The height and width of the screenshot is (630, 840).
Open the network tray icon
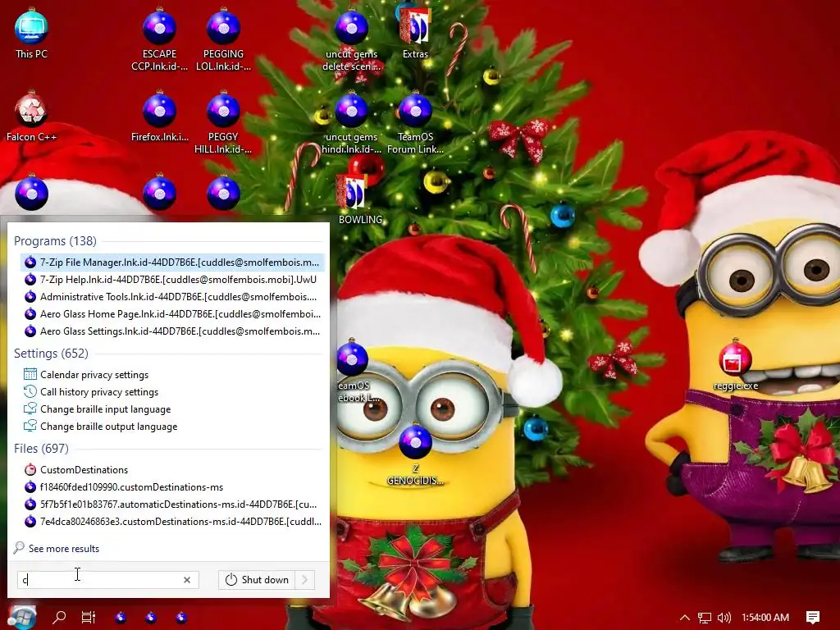click(705, 618)
